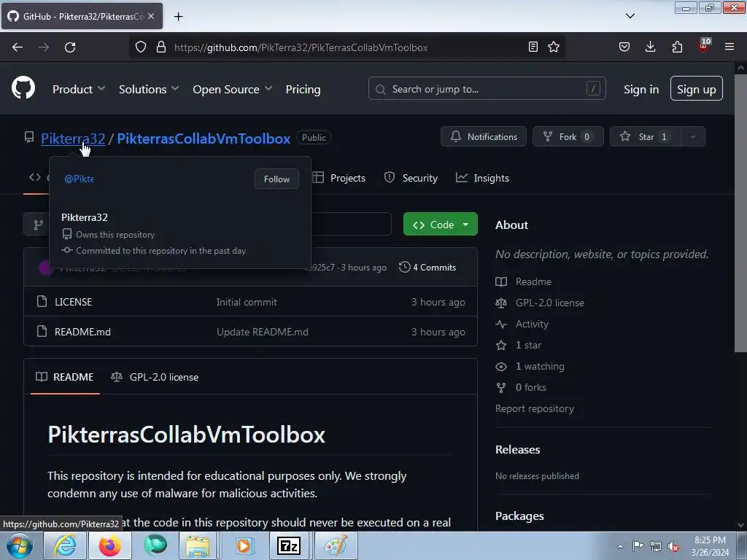Click Report repository
Image resolution: width=747 pixels, height=560 pixels.
(535, 408)
